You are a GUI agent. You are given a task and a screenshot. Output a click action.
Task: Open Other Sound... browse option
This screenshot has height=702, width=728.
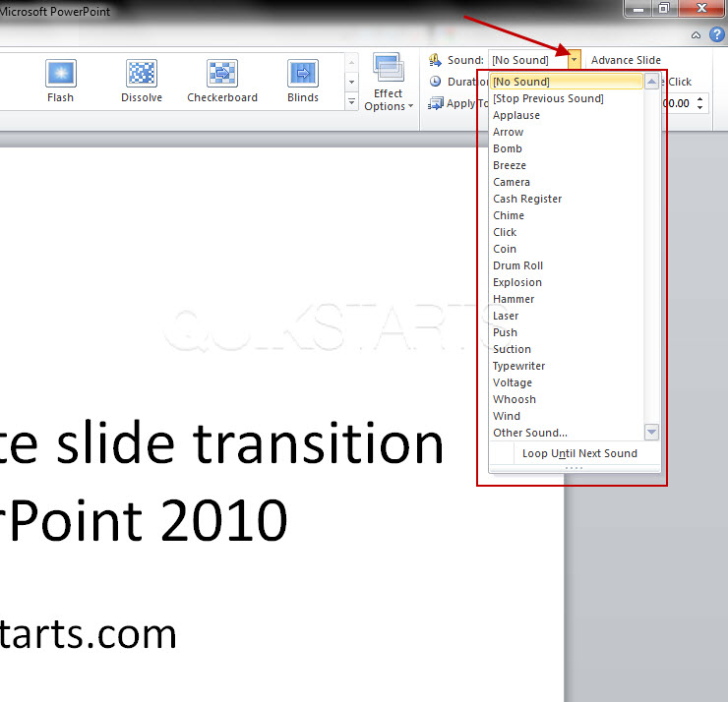point(567,433)
